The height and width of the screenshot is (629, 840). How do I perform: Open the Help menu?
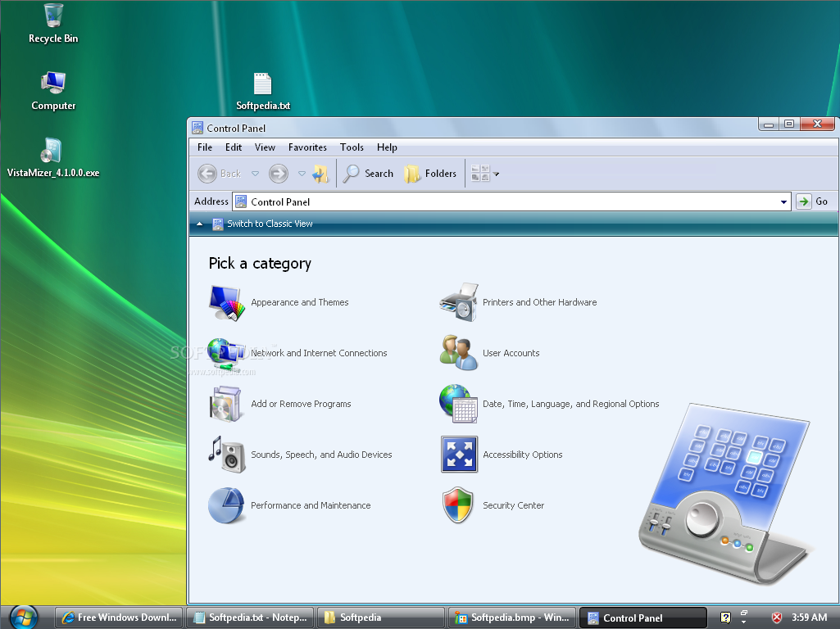[387, 147]
